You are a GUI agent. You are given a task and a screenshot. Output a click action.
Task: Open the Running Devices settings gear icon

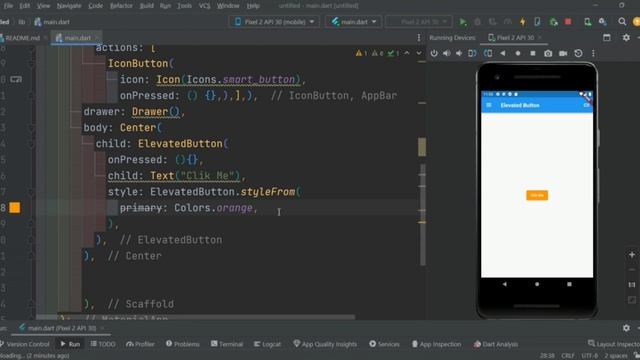(x=626, y=38)
